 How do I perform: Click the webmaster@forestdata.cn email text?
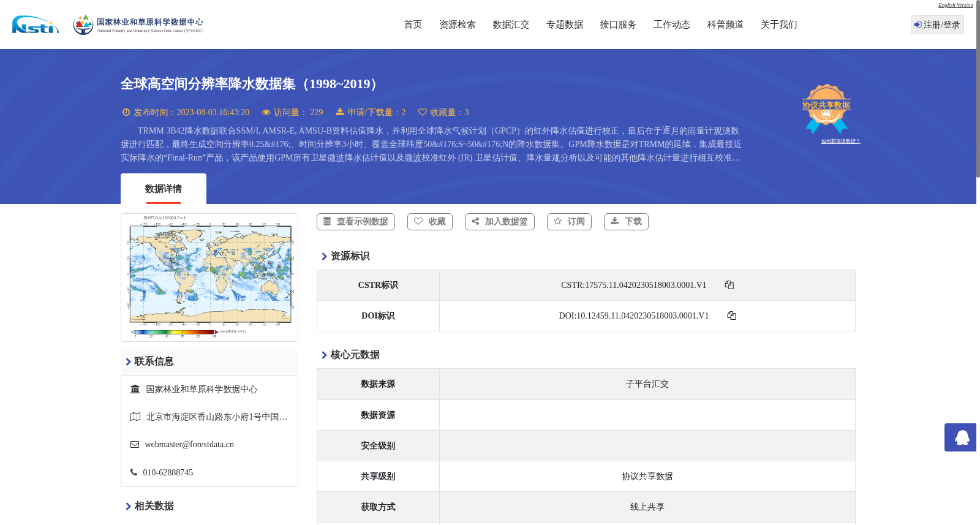pyautogui.click(x=189, y=445)
